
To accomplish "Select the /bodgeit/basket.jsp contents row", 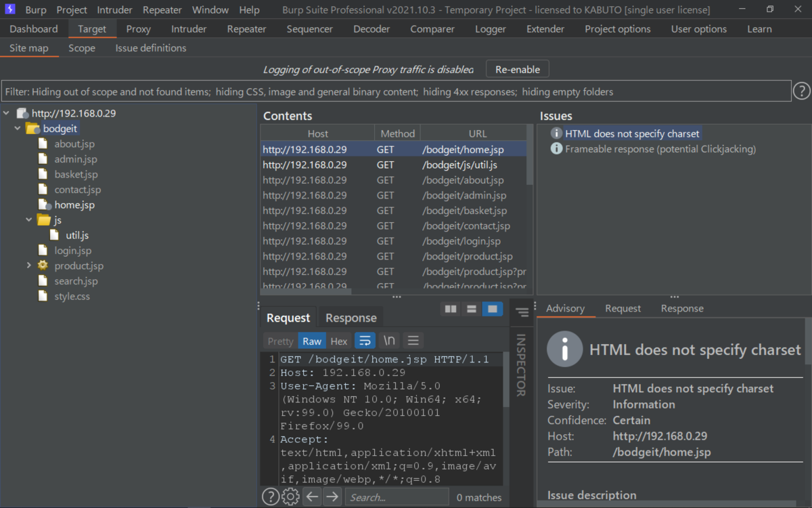I will (394, 211).
